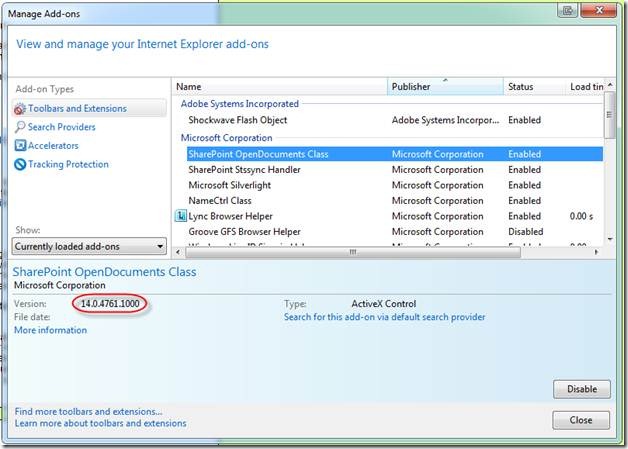The width and height of the screenshot is (628, 449).
Task: Click the version number 14.0.4761.1000
Action: click(110, 304)
